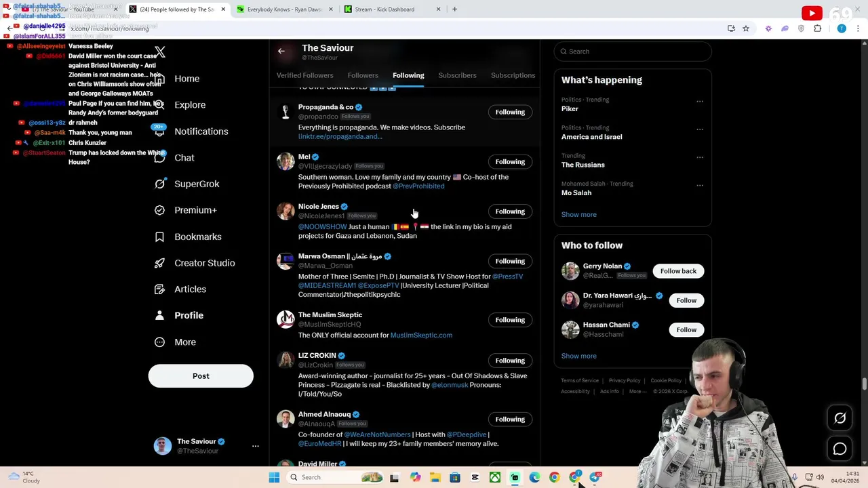The width and height of the screenshot is (868, 488).
Task: Toggle Following button for Mel
Action: click(510, 161)
